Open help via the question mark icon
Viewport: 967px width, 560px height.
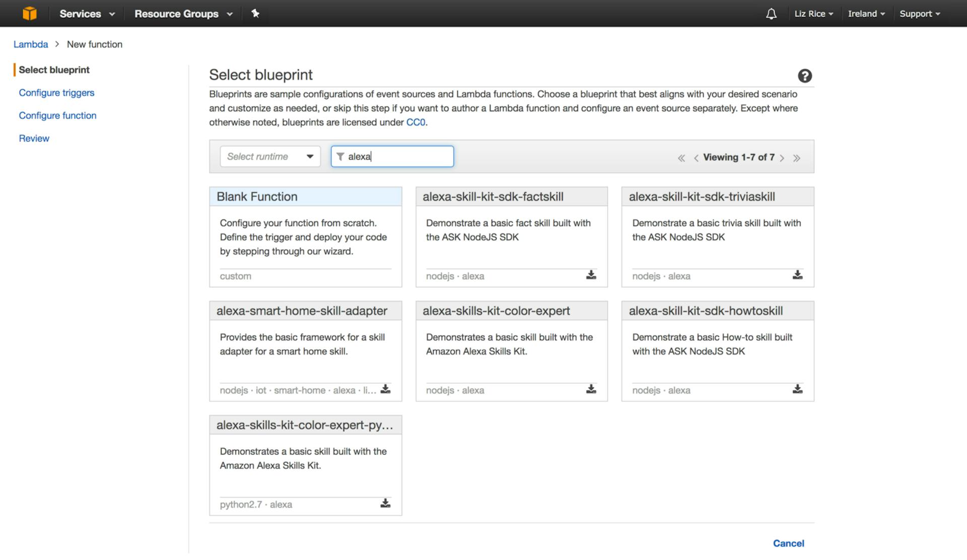[x=804, y=76]
